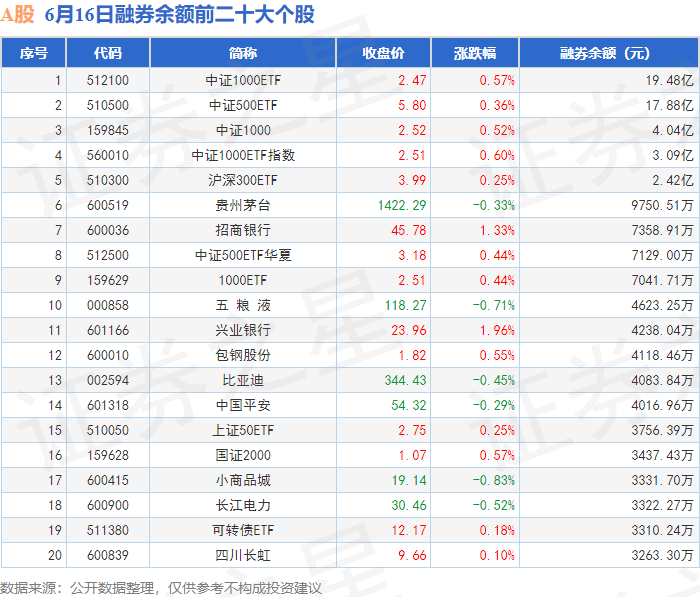Screen dimensions: 700x597
Task: Click the 融券余额(元) column header
Action: [609, 53]
